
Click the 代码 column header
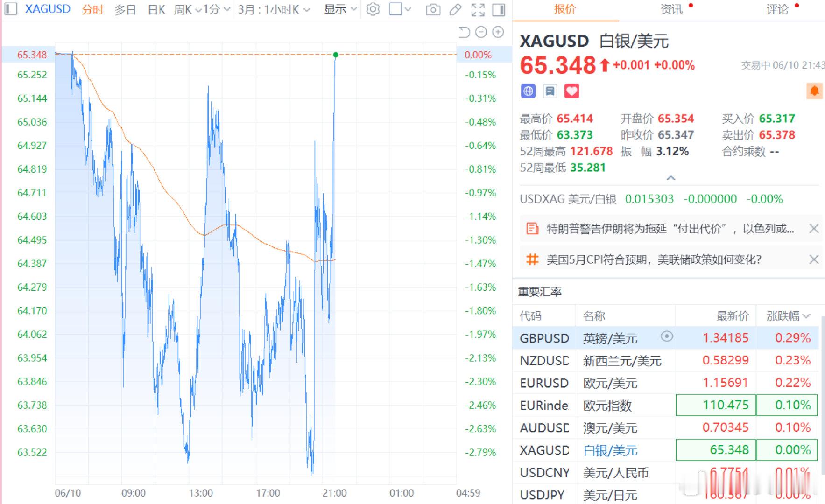coord(530,316)
